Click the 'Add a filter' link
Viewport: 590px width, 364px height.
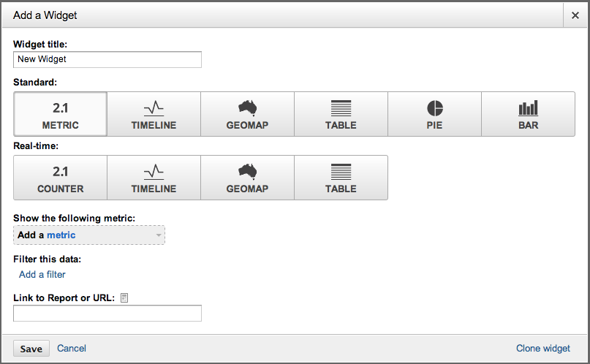tap(42, 275)
